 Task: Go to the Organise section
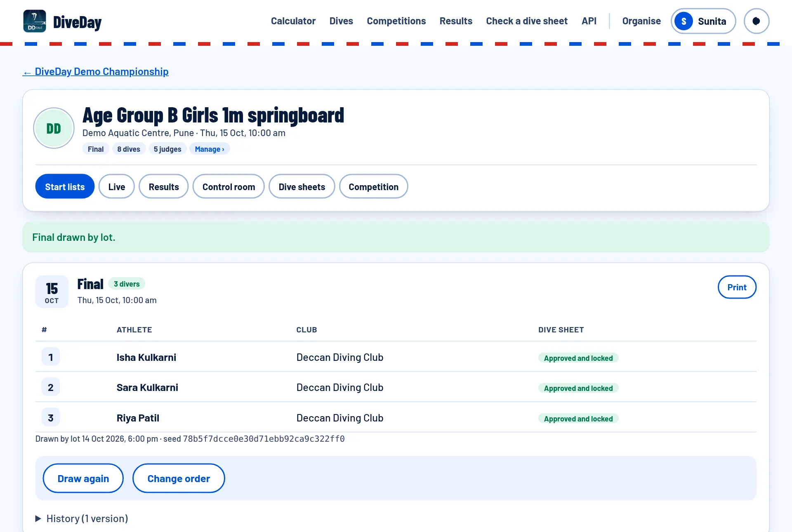pos(641,21)
